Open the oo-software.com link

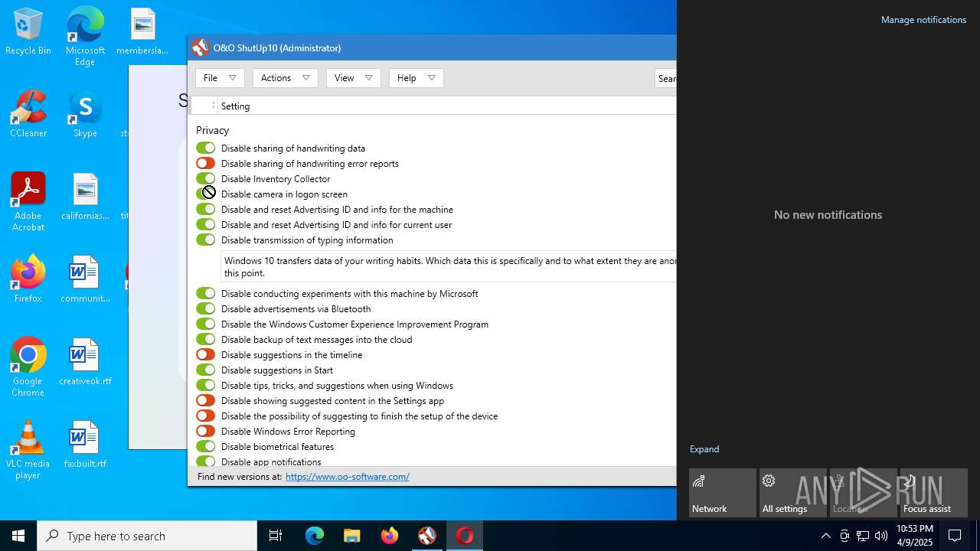pyautogui.click(x=348, y=476)
